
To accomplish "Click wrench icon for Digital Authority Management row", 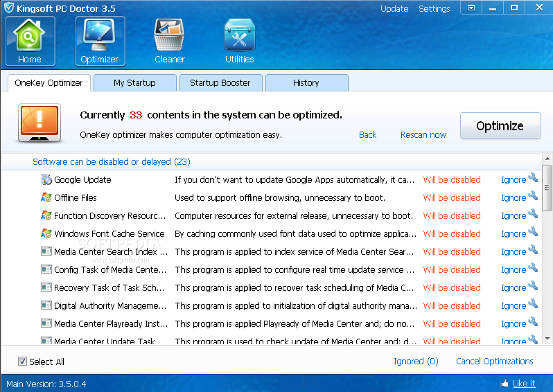I will [x=533, y=304].
